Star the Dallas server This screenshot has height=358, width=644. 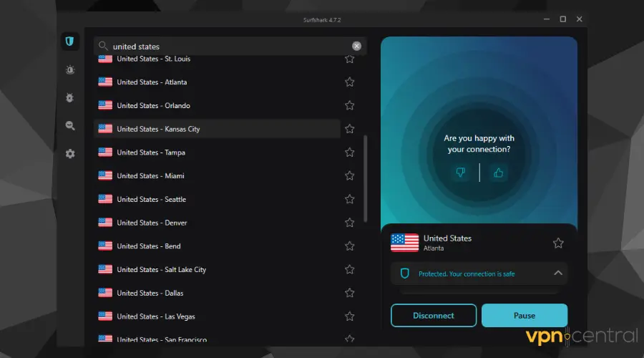click(x=349, y=293)
